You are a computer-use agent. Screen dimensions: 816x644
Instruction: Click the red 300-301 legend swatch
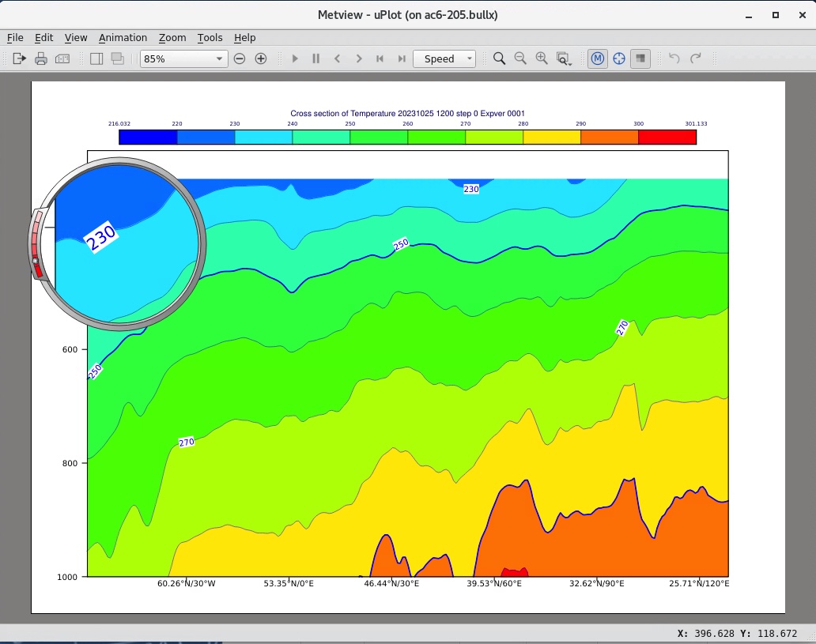point(667,137)
